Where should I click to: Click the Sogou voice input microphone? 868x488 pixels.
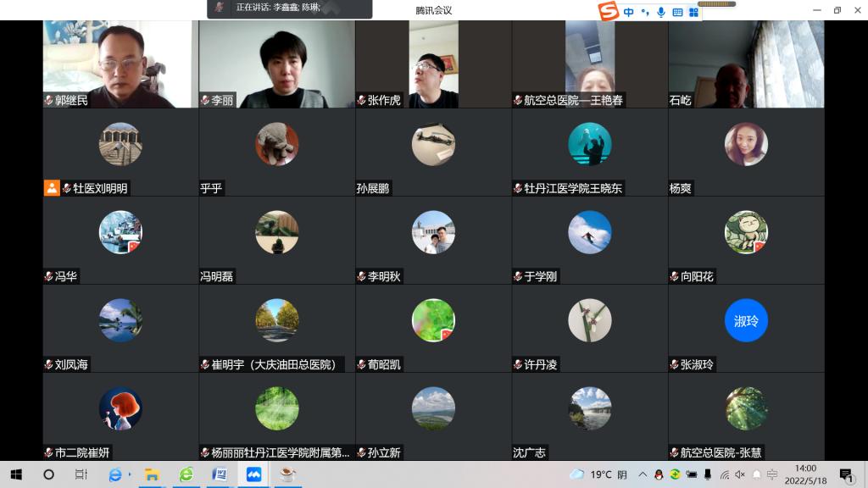[661, 12]
